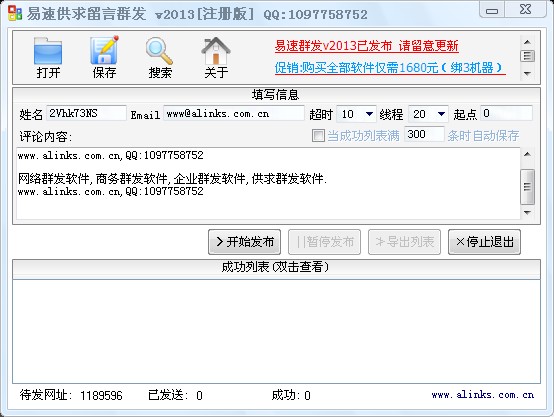Screen dimensions: 554x417
Task: Click the 成功列表(双击查看) header
Action: (276, 268)
